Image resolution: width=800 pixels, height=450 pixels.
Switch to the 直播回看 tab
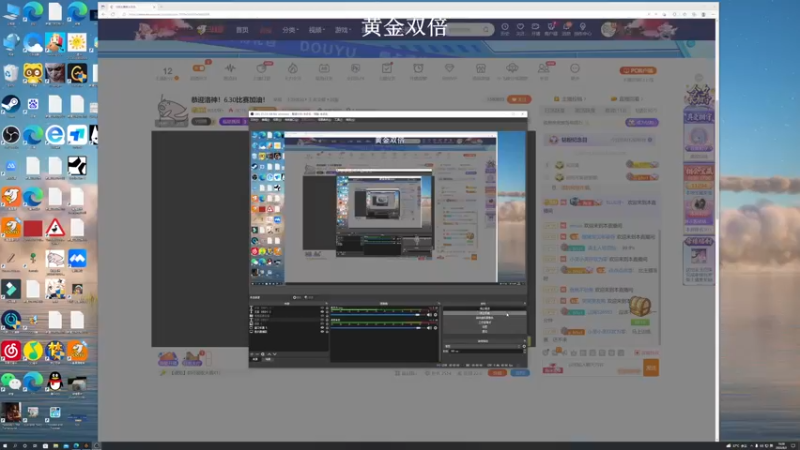point(627,98)
